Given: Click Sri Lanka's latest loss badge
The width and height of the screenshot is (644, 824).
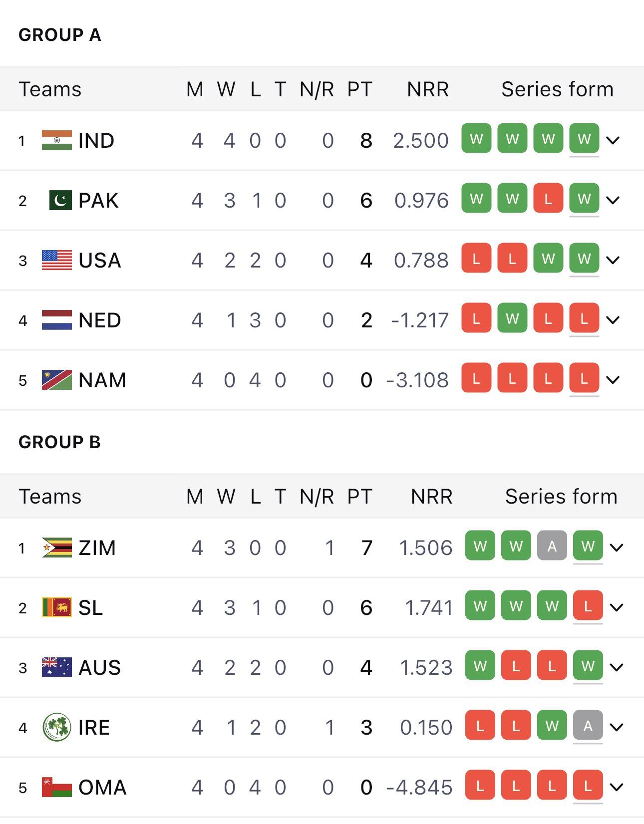Looking at the screenshot, I should [588, 606].
